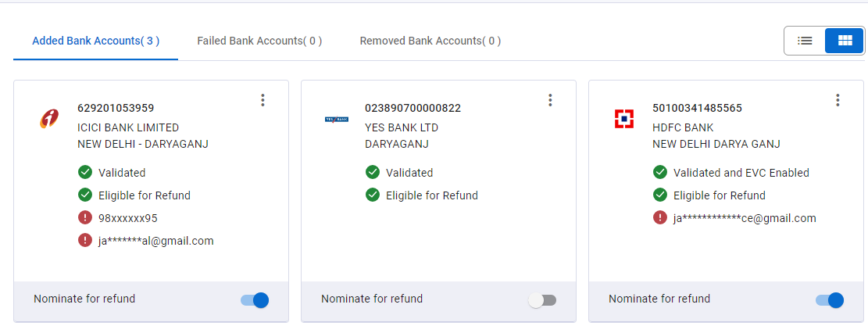Click the ICICI Bank logo
Viewport: 868px width, 326px height.
(48, 119)
